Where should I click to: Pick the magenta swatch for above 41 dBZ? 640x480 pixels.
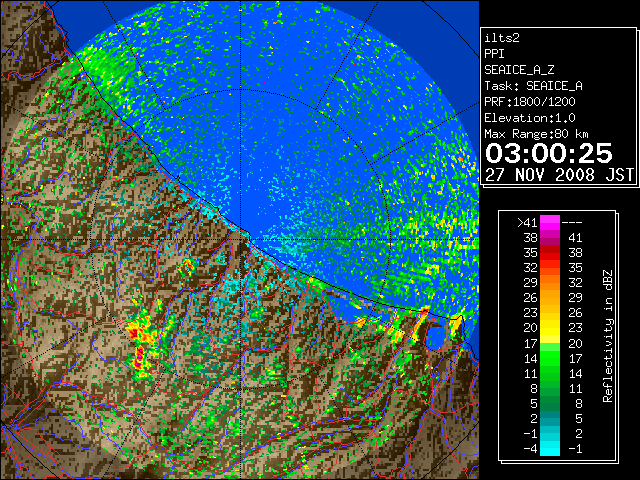coord(550,222)
